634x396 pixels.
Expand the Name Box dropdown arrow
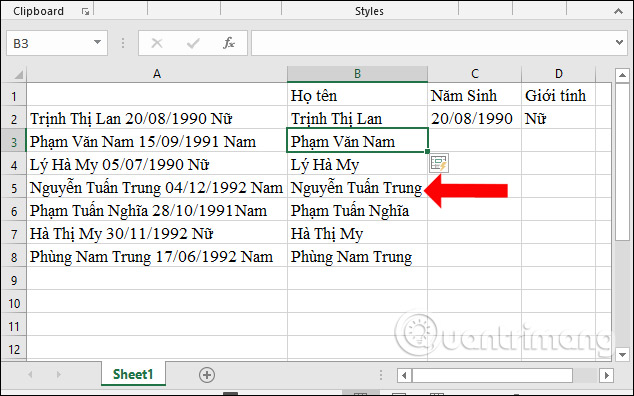point(97,43)
